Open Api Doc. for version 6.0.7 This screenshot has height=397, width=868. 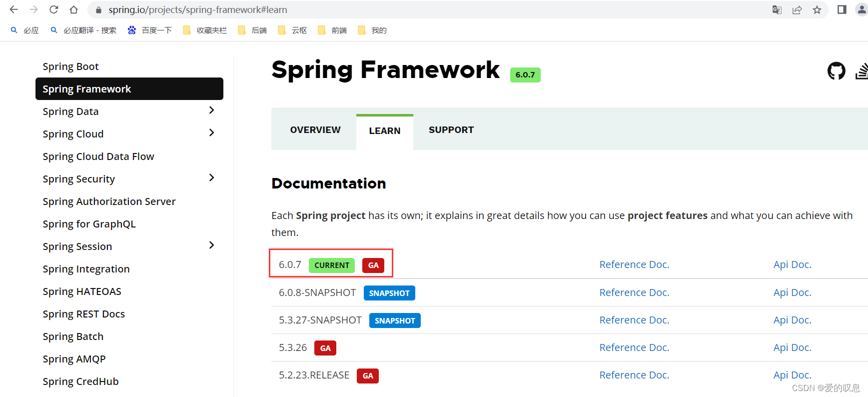tap(792, 264)
